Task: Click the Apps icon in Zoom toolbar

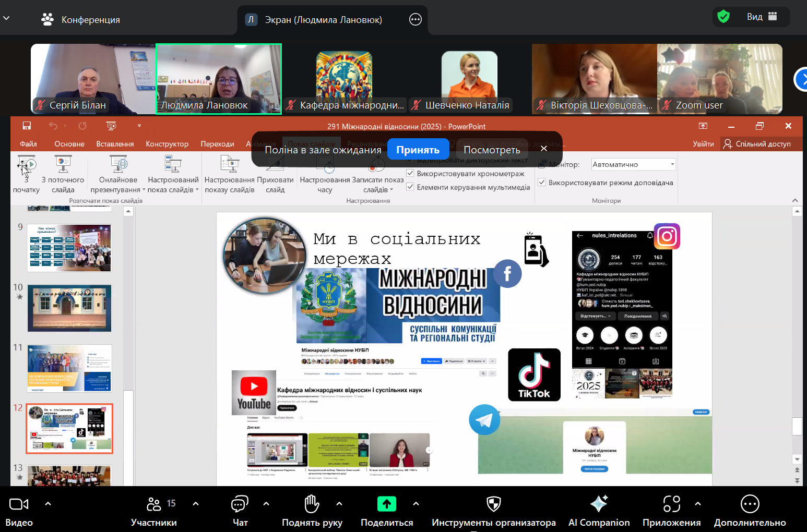Action: click(671, 504)
